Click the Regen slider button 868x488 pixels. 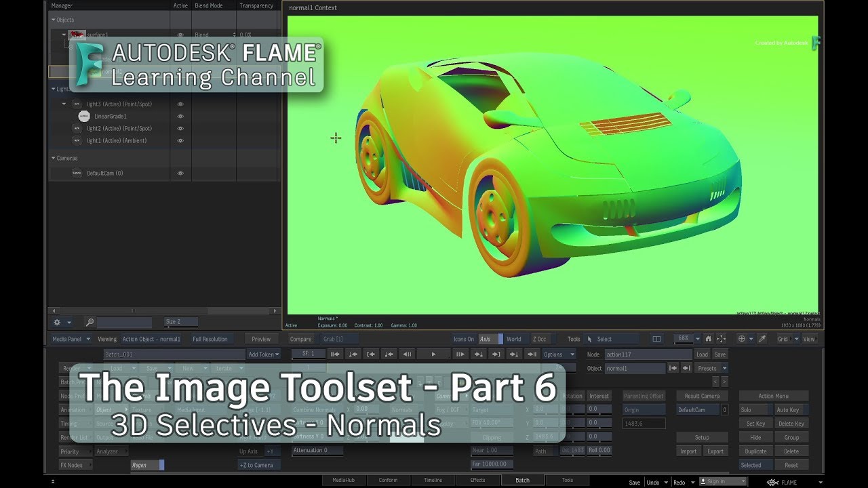[x=147, y=465]
